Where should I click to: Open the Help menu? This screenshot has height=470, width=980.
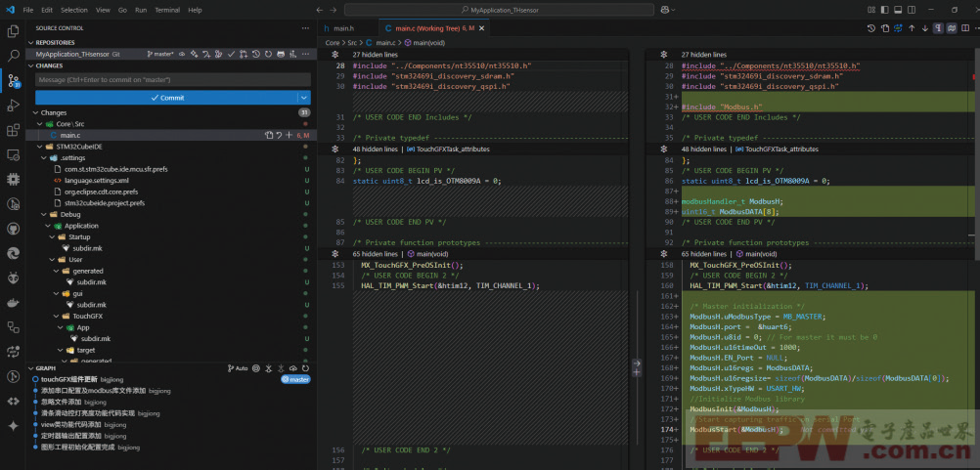point(195,10)
